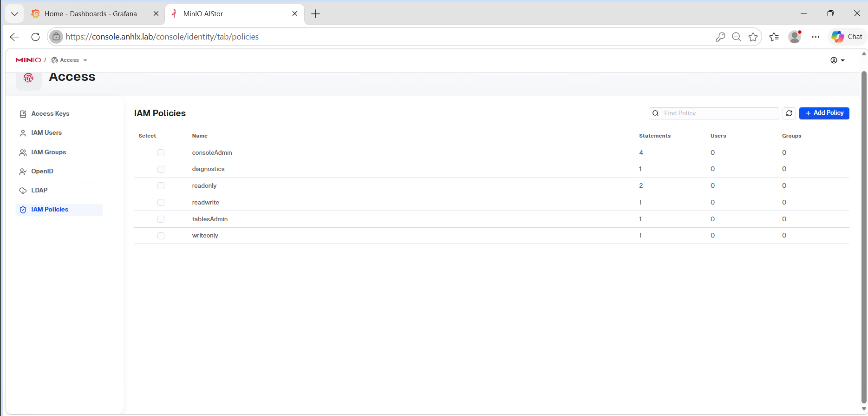This screenshot has width=868, height=416.
Task: Open a new browser tab
Action: [x=316, y=14]
